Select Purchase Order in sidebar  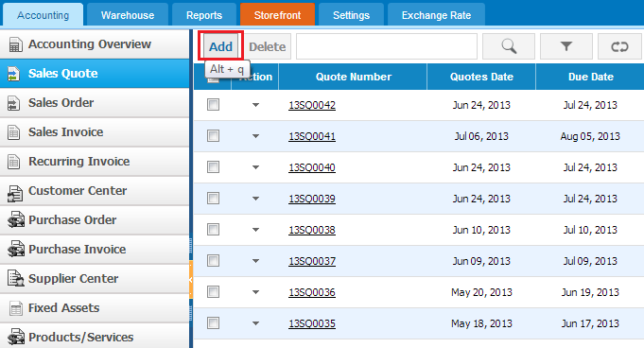(95, 219)
